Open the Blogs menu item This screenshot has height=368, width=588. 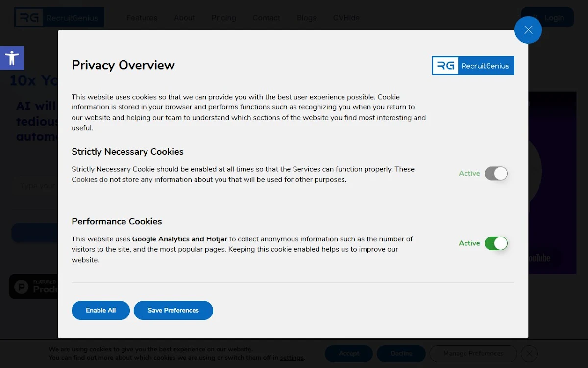point(307,18)
